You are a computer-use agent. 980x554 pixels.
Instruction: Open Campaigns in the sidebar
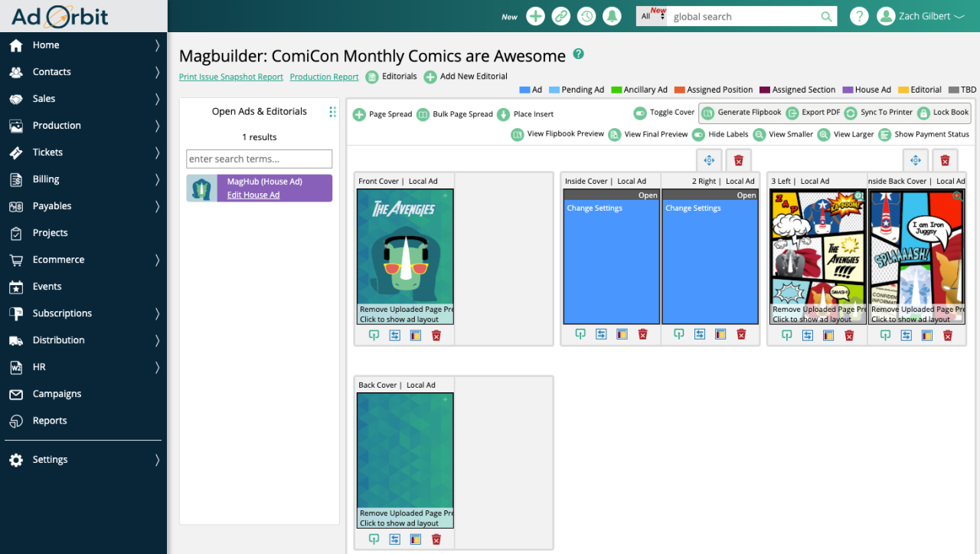[57, 394]
